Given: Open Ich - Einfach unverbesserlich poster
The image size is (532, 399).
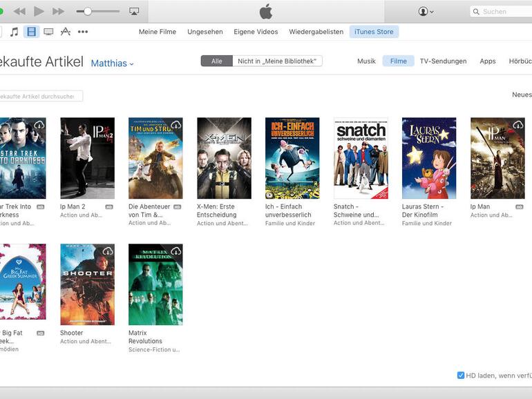Looking at the screenshot, I should point(292,158).
